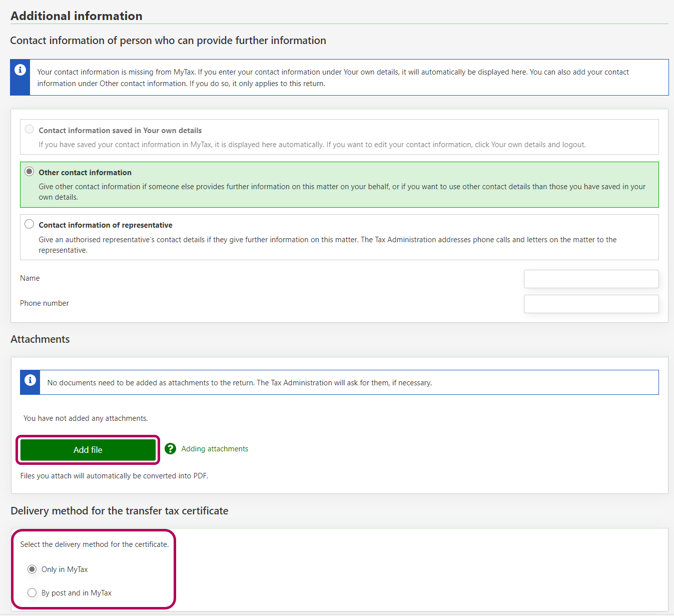Click the 'You have not added any attachments' text
This screenshot has width=674, height=616.
point(86,418)
